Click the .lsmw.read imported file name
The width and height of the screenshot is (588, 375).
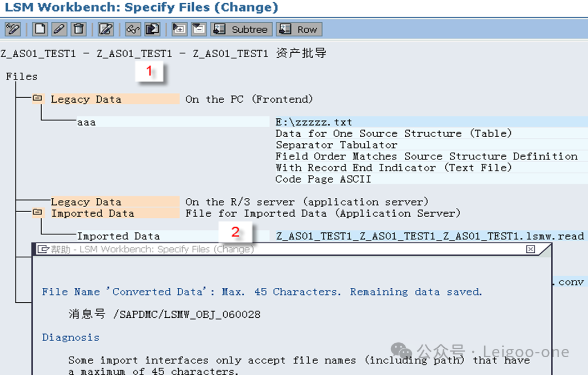click(x=430, y=236)
